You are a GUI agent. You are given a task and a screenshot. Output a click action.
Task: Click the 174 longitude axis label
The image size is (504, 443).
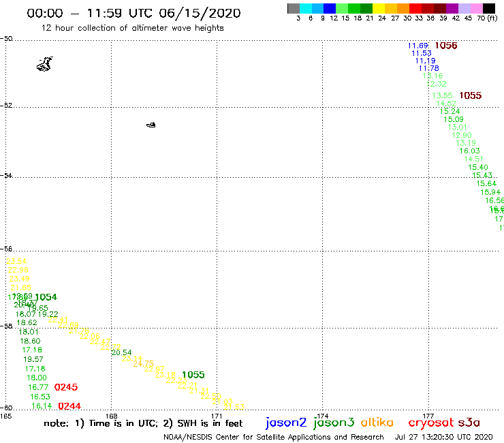click(x=322, y=416)
